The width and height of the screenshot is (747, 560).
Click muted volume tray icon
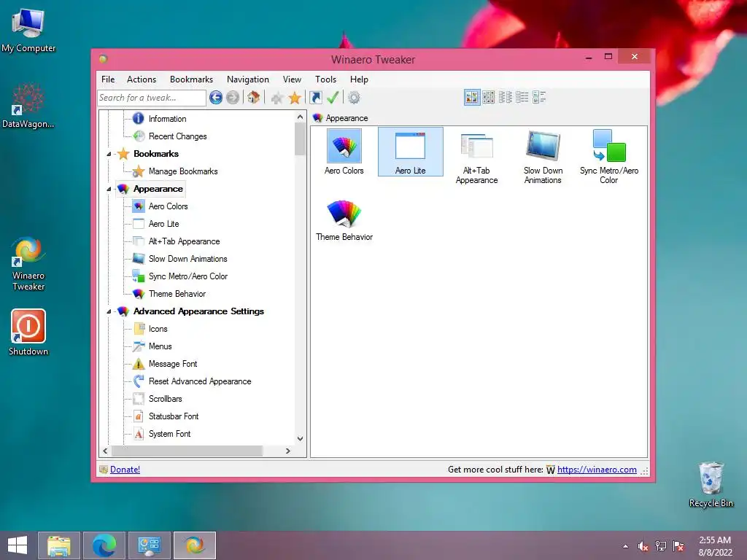[x=643, y=546]
